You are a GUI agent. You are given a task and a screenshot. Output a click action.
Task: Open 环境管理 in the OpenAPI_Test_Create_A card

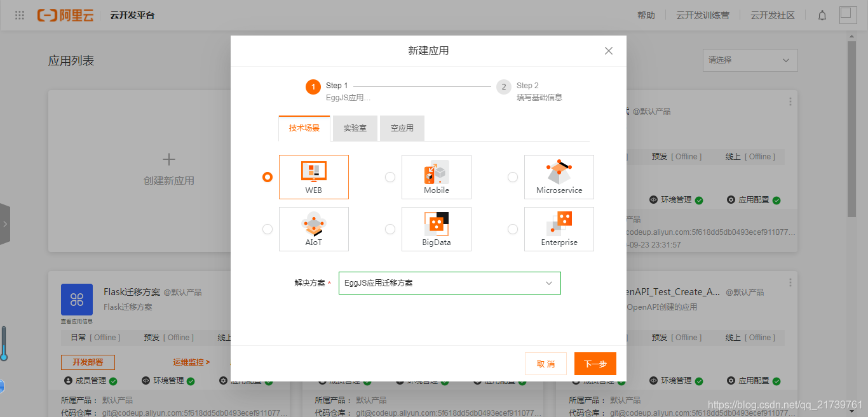tap(676, 381)
